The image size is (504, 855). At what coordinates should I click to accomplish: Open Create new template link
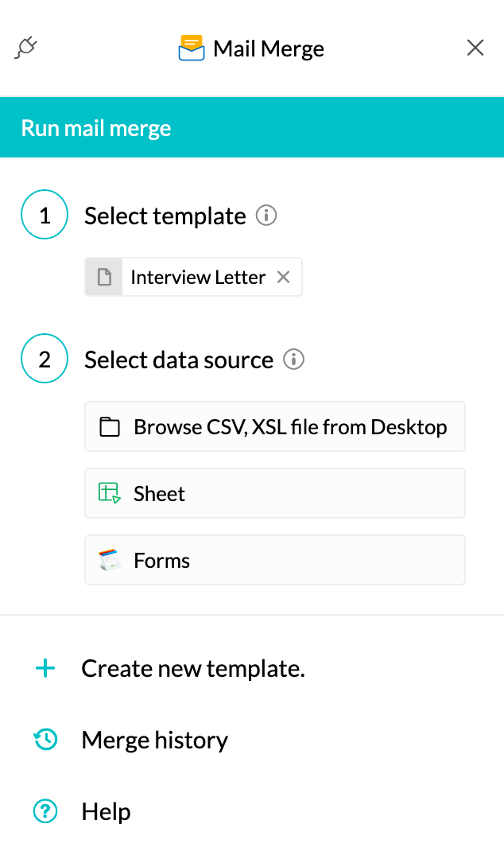pos(193,668)
